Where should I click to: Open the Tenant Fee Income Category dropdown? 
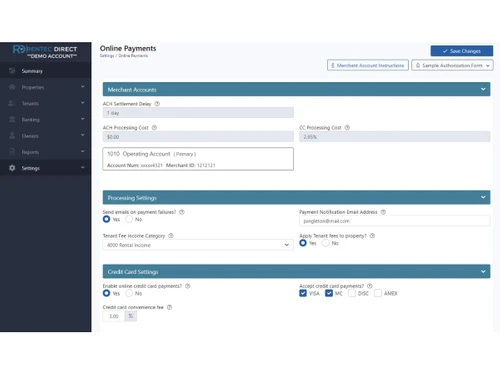coord(198,245)
